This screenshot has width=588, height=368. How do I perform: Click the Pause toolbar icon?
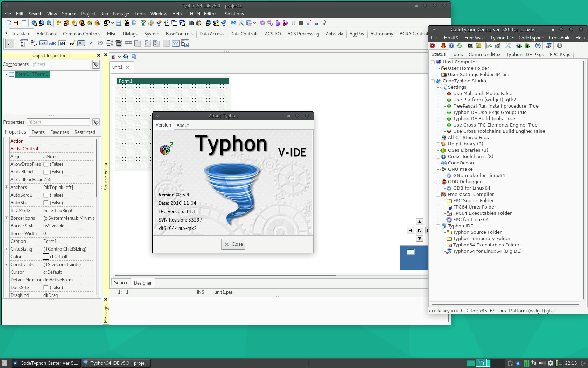tap(293, 23)
